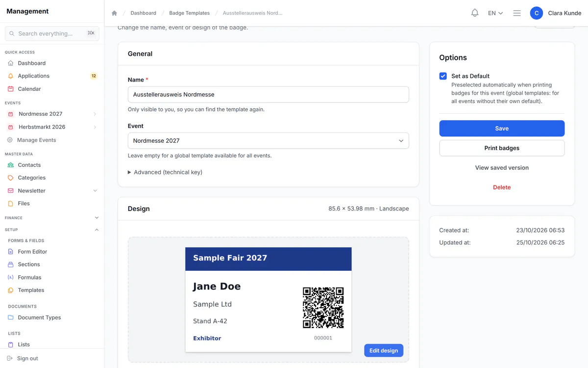Image resolution: width=588 pixels, height=368 pixels.
Task: Click the Files document icon
Action: coord(11,203)
